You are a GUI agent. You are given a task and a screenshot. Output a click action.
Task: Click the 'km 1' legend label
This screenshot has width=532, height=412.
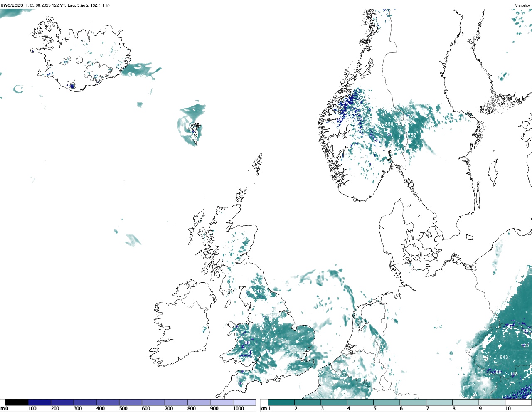[x=265, y=409]
